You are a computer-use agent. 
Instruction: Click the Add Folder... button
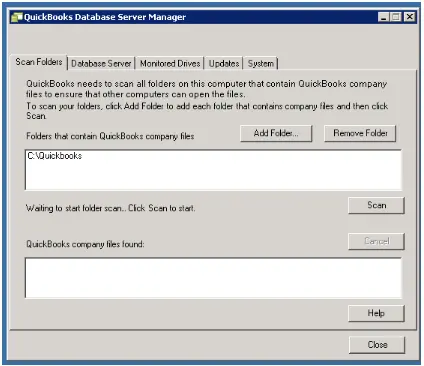(276, 133)
